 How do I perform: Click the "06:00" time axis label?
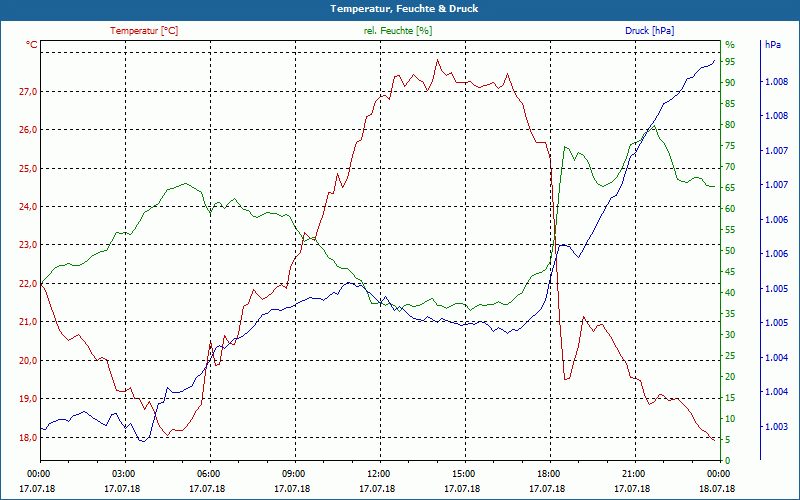pos(208,473)
